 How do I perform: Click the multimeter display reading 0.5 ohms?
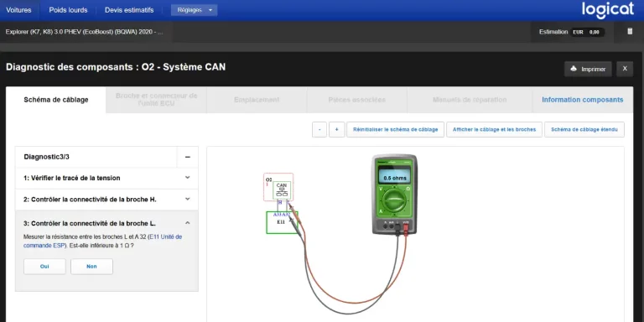point(395,178)
